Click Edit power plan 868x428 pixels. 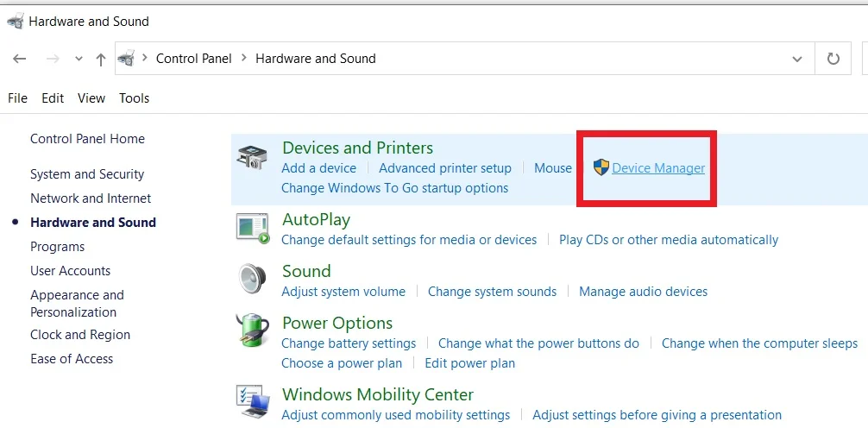[x=470, y=363]
